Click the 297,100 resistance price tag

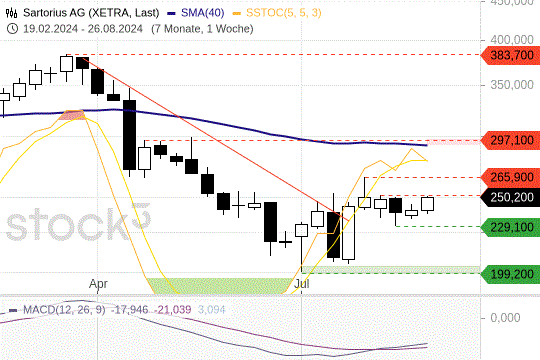coord(510,141)
